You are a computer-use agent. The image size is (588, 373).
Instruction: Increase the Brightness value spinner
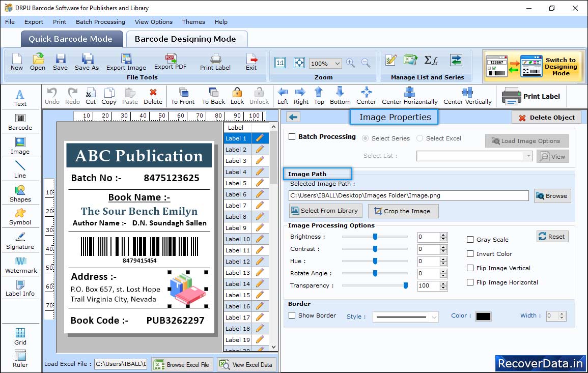pyautogui.click(x=443, y=235)
